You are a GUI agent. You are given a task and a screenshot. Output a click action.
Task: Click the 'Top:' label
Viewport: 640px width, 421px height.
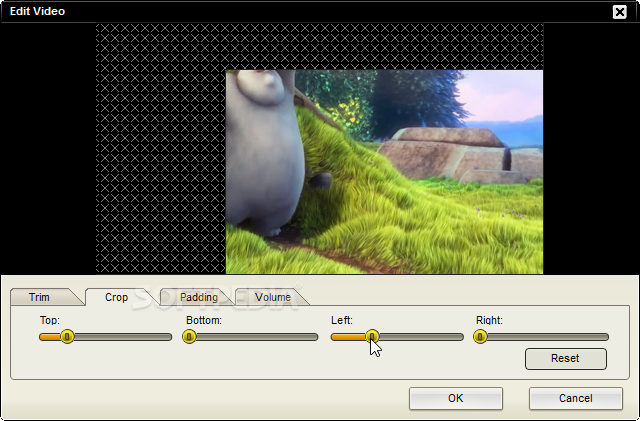pyautogui.click(x=50, y=320)
